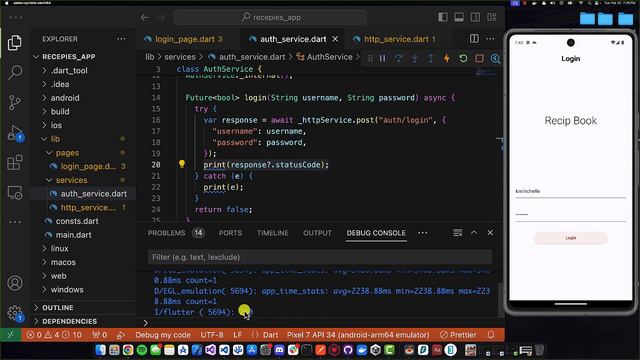Image resolution: width=640 pixels, height=360 pixels.
Task: Open the Extensions view
Action: pyautogui.click(x=15, y=162)
